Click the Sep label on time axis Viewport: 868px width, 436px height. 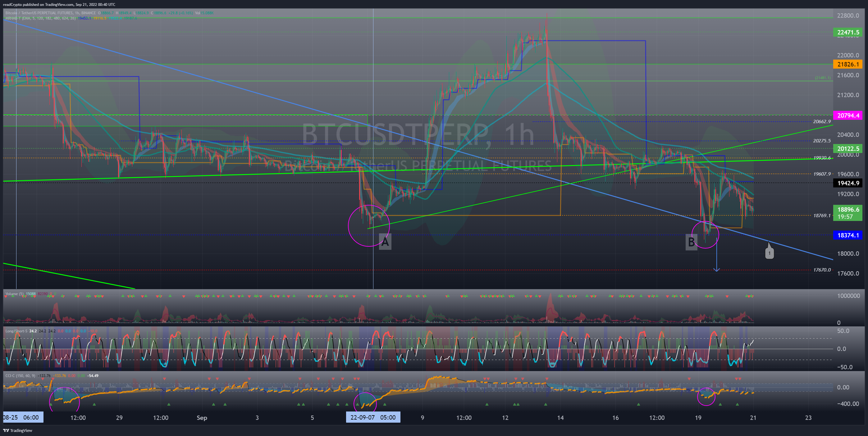click(202, 417)
